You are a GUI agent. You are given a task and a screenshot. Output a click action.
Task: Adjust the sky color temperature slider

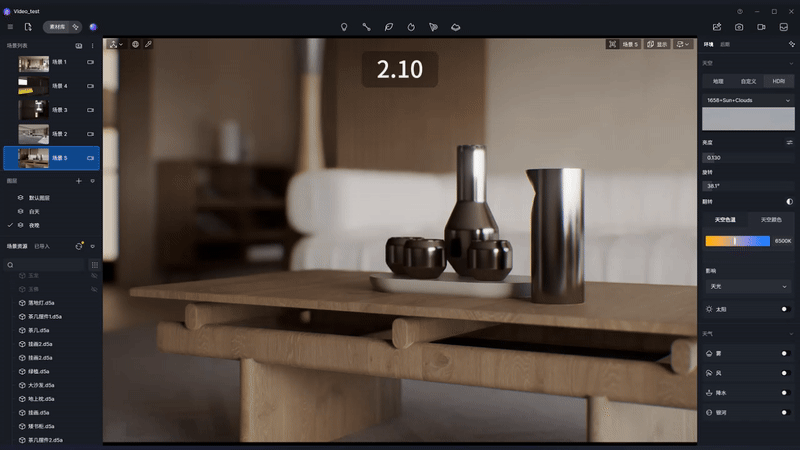pos(737,241)
